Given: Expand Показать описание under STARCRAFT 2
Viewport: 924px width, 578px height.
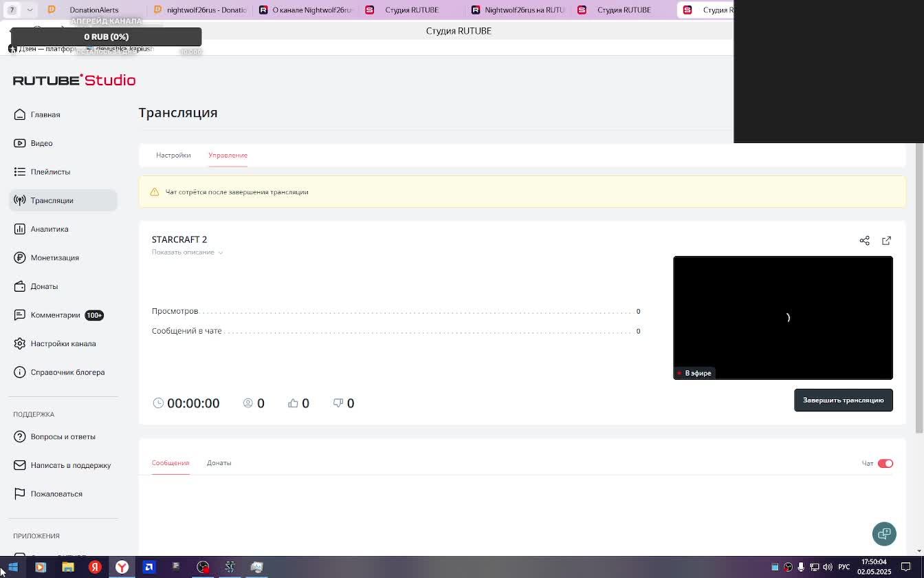Looking at the screenshot, I should coord(187,253).
